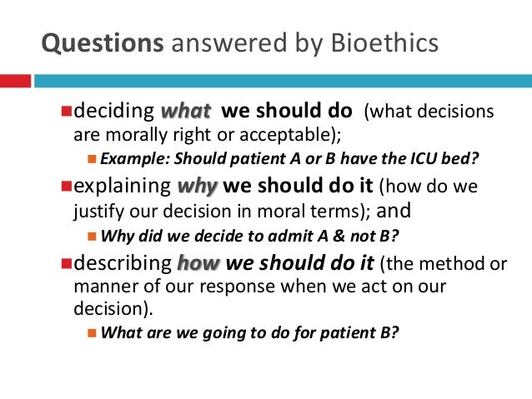The width and height of the screenshot is (532, 399).
Task: Click 'What are we going to do for patient B?'
Action: click(249, 332)
